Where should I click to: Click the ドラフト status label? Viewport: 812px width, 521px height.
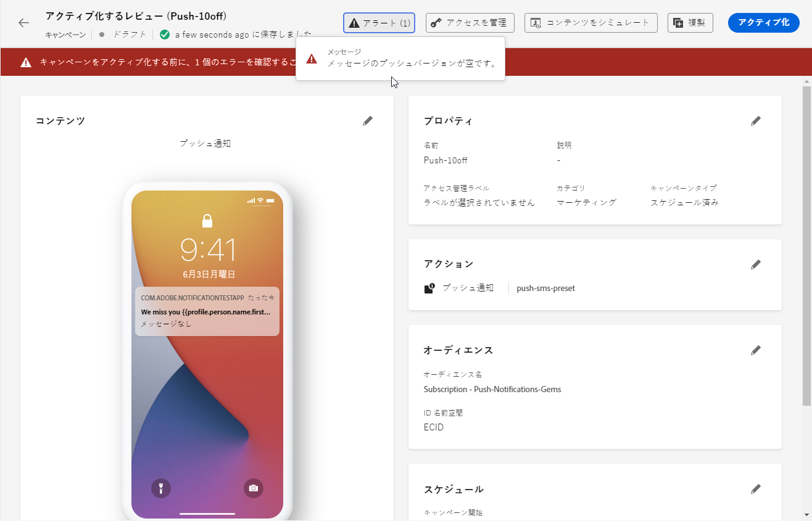[x=130, y=35]
